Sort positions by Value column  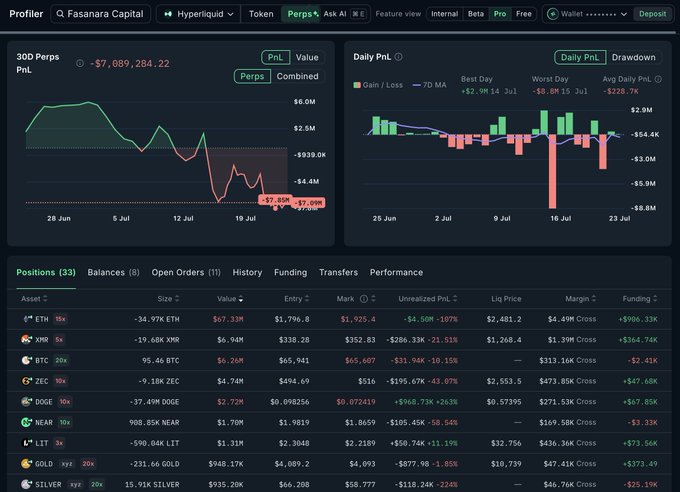tap(230, 298)
